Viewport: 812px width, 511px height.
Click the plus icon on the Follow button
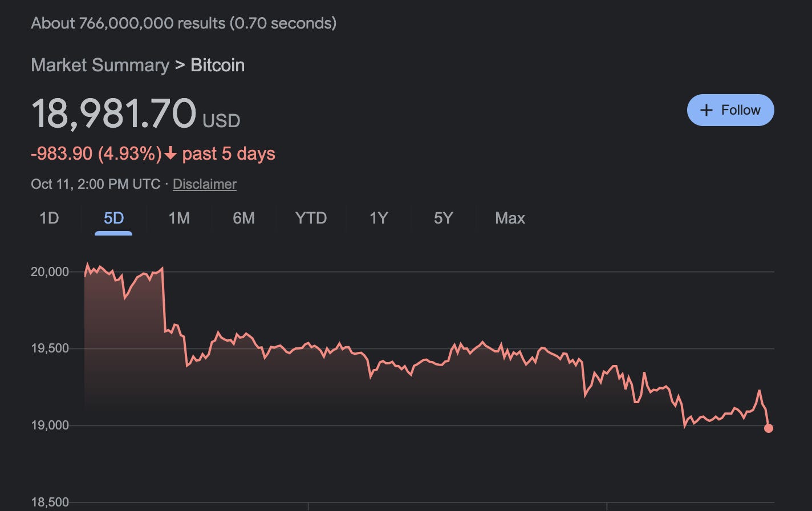tap(706, 109)
